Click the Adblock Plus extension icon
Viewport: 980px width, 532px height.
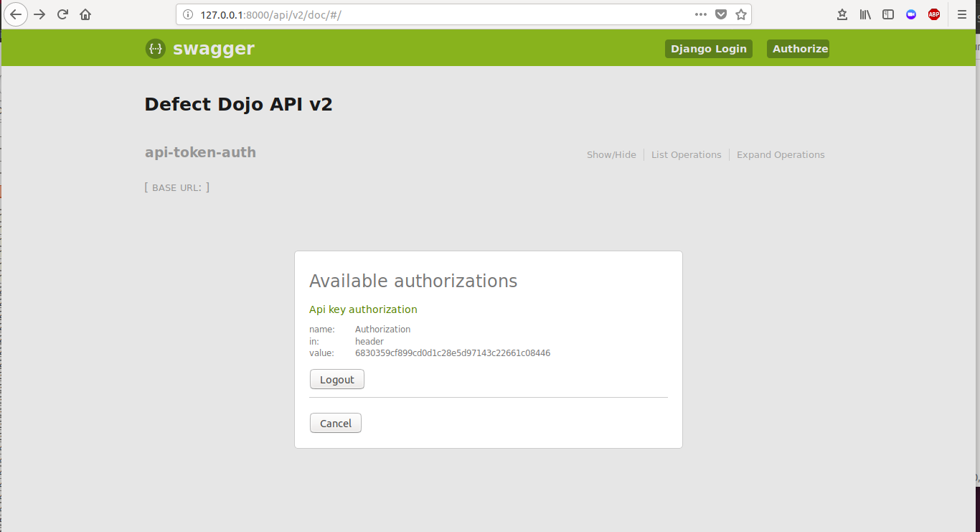coord(933,14)
